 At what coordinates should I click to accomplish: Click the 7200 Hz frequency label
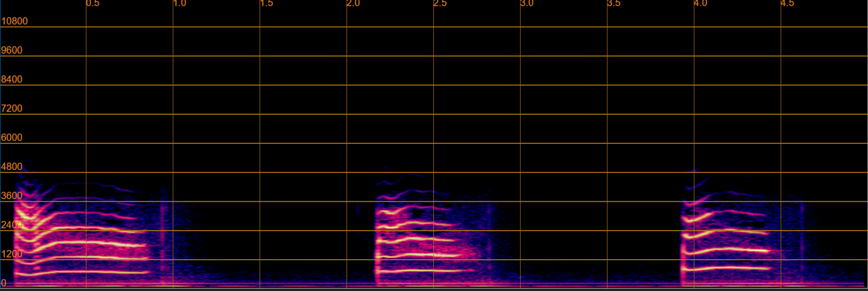click(x=12, y=108)
